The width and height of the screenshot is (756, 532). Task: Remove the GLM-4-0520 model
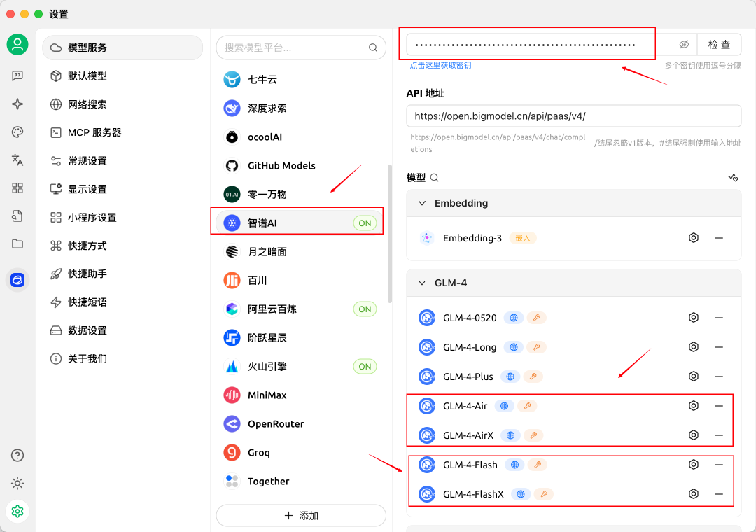(719, 317)
